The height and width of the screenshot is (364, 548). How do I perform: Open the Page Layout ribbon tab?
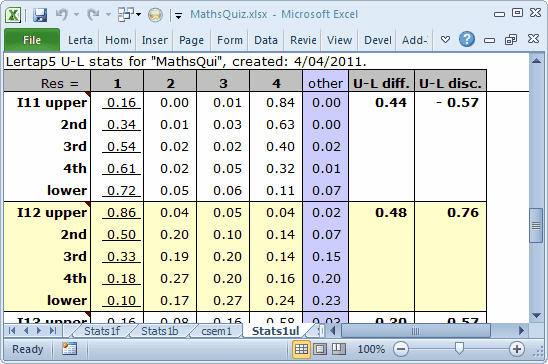(x=191, y=40)
